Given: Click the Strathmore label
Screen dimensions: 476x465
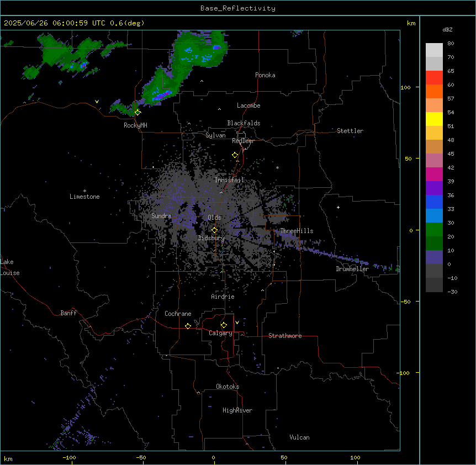Looking at the screenshot, I should (x=285, y=336).
